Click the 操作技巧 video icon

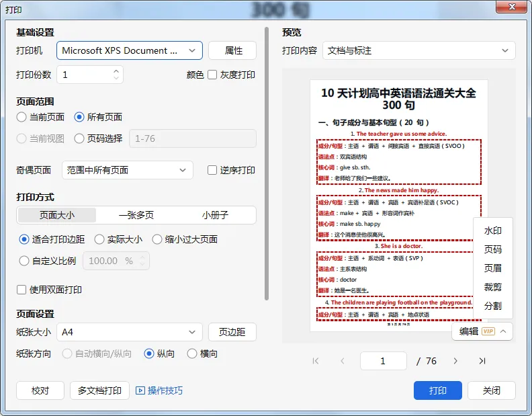coord(140,390)
